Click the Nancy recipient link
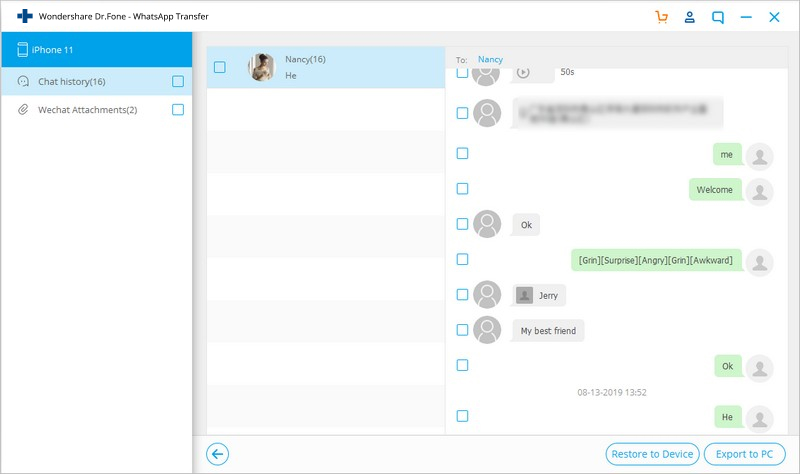The height and width of the screenshot is (474, 800). [490, 60]
